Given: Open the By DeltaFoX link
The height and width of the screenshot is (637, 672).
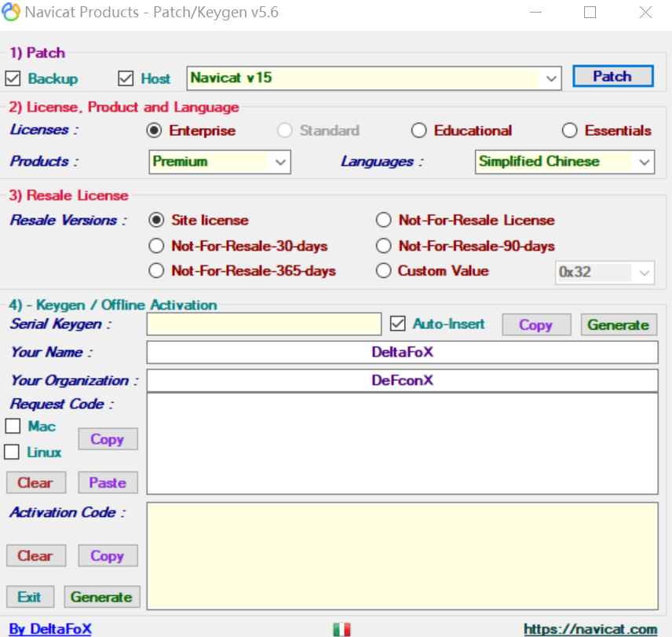Looking at the screenshot, I should coord(50,629).
